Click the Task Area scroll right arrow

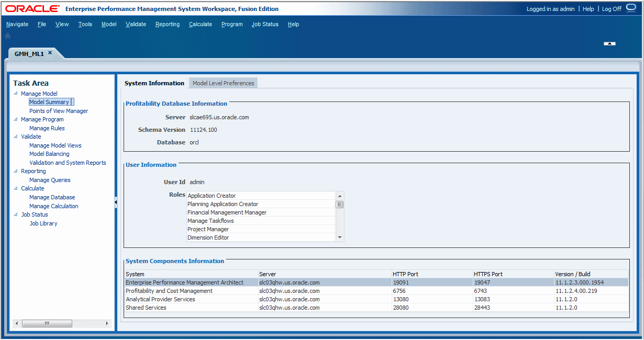point(108,324)
